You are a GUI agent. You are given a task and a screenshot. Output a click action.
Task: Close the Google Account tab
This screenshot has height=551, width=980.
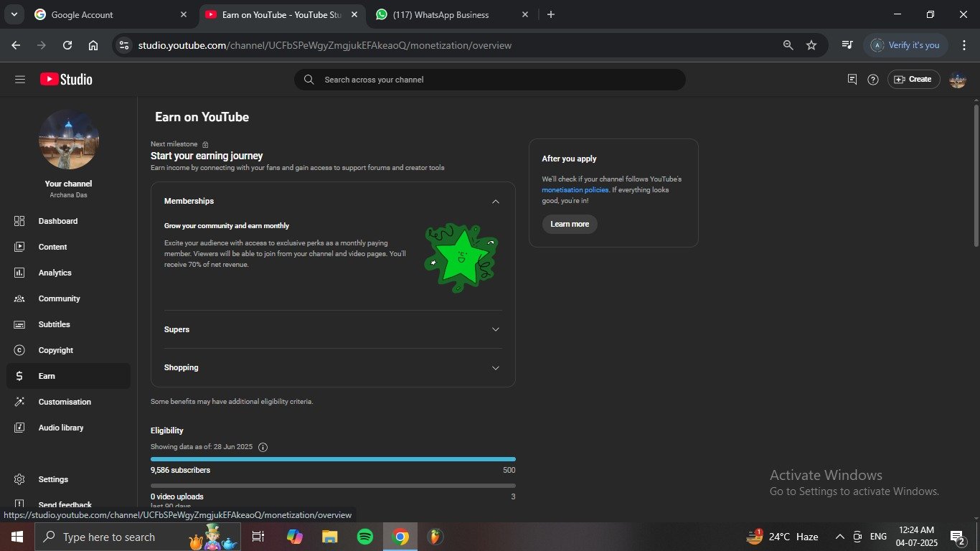[184, 14]
